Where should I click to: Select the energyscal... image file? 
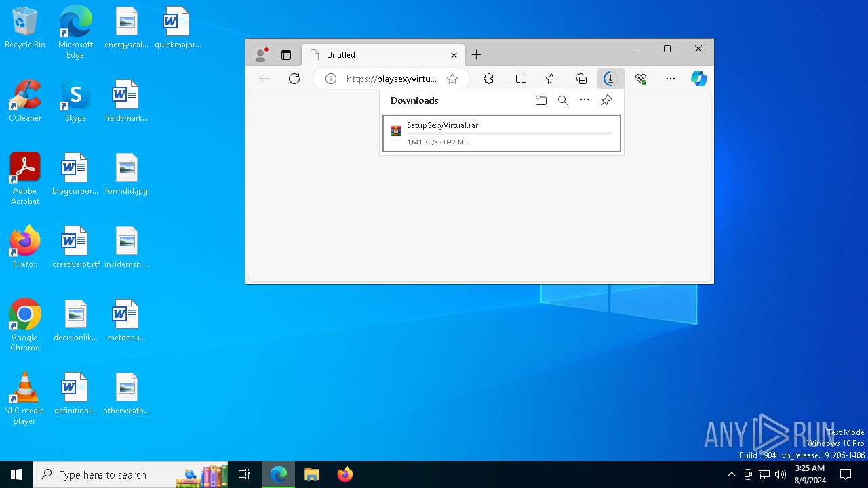[126, 28]
